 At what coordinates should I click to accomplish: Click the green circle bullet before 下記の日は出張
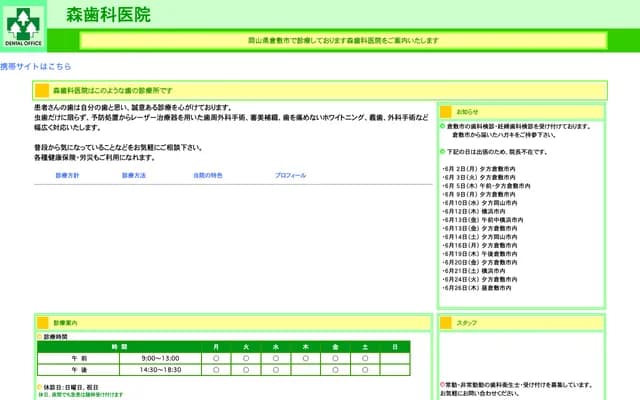coord(442,151)
